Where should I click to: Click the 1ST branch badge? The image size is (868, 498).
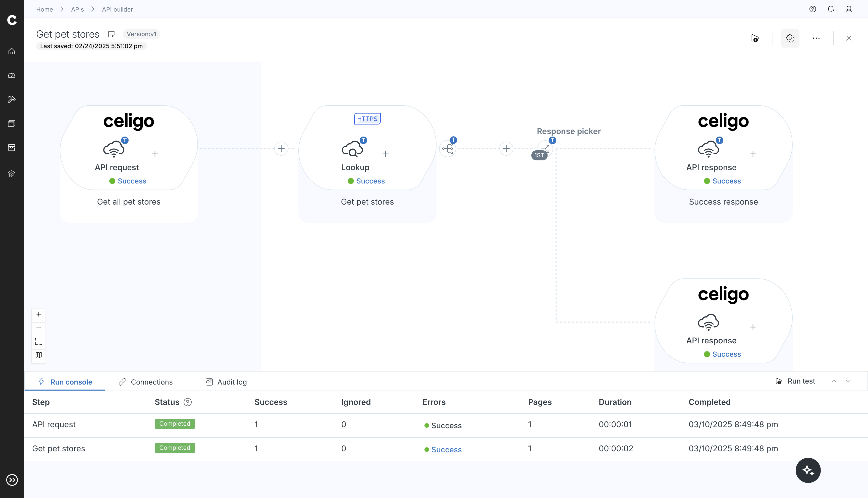click(x=539, y=155)
